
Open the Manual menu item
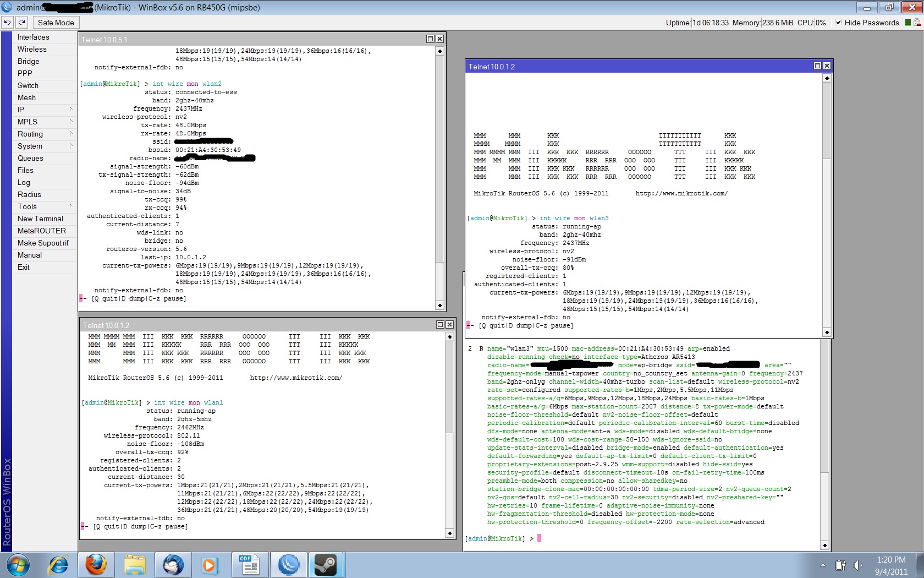coord(30,255)
